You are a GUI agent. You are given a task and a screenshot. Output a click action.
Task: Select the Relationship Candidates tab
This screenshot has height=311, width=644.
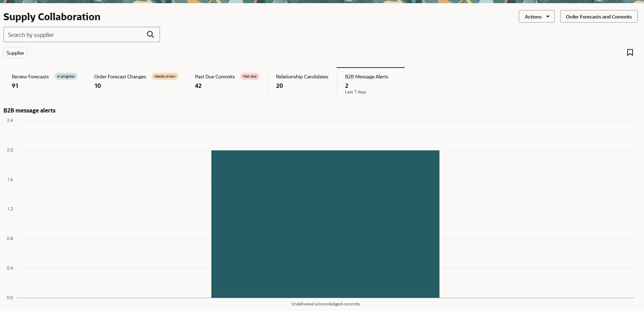tap(302, 81)
